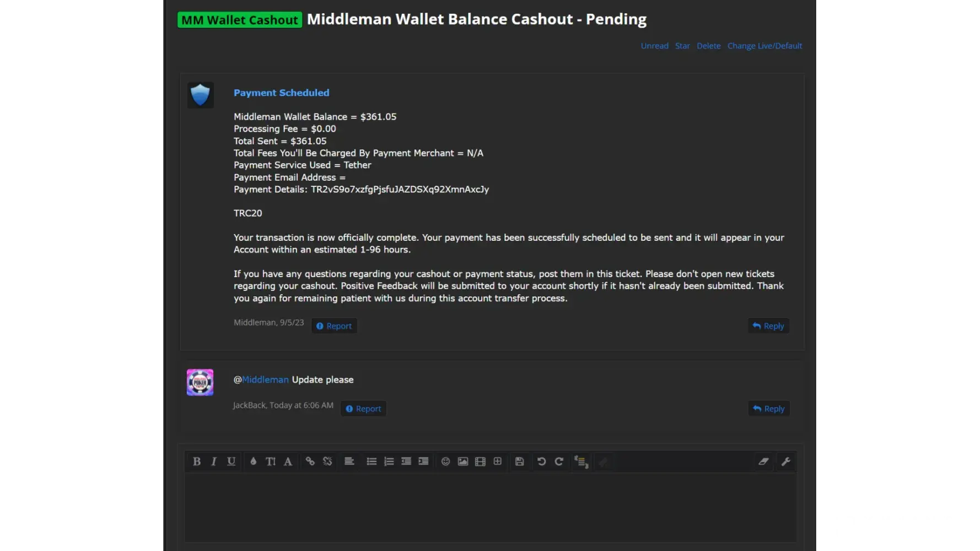Viewport: 980px width, 551px height.
Task: Open the font family tool
Action: click(x=288, y=462)
